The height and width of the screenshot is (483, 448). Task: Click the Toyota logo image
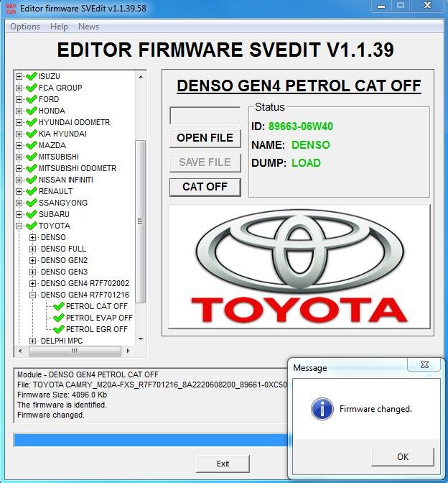[x=299, y=267]
